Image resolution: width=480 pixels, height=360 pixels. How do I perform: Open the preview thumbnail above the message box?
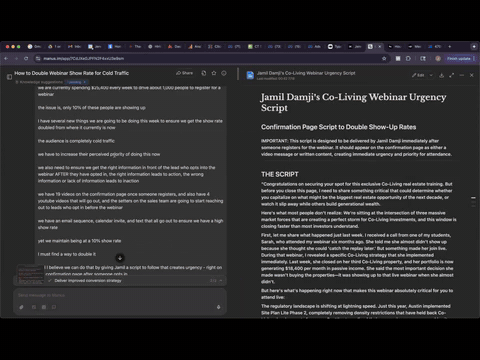click(30, 274)
